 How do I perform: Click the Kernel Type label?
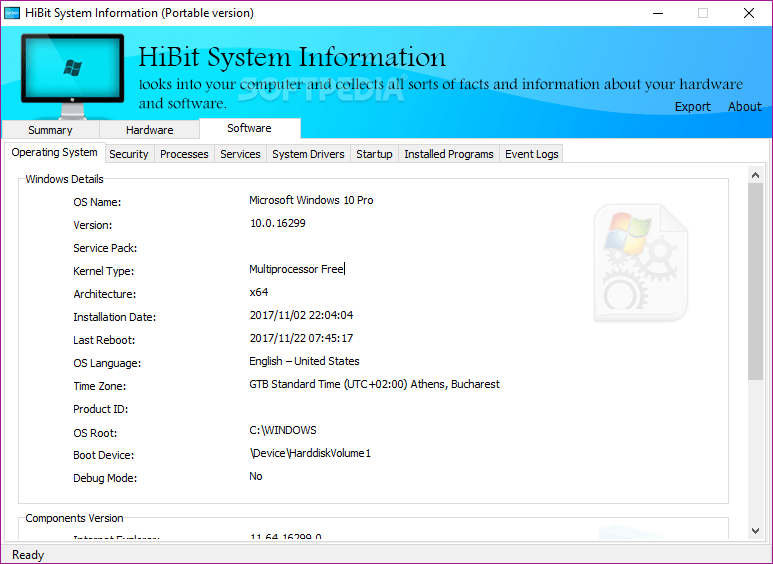tap(104, 271)
